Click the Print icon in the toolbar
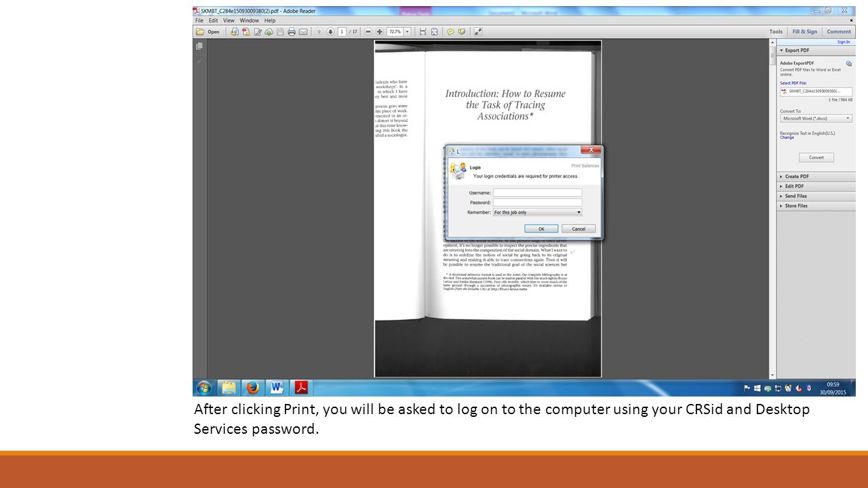Screen dimensions: 868x488 coord(292,32)
